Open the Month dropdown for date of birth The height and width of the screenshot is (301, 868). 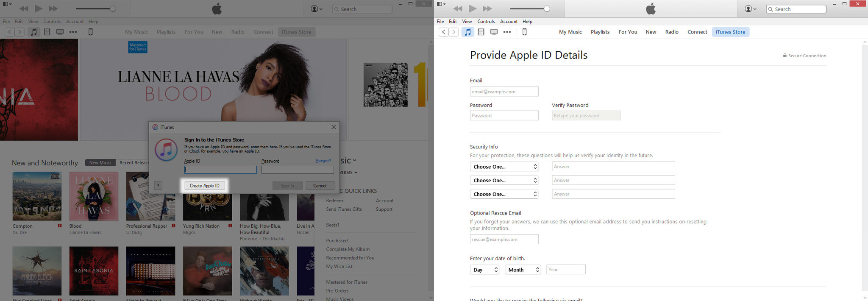coord(523,270)
